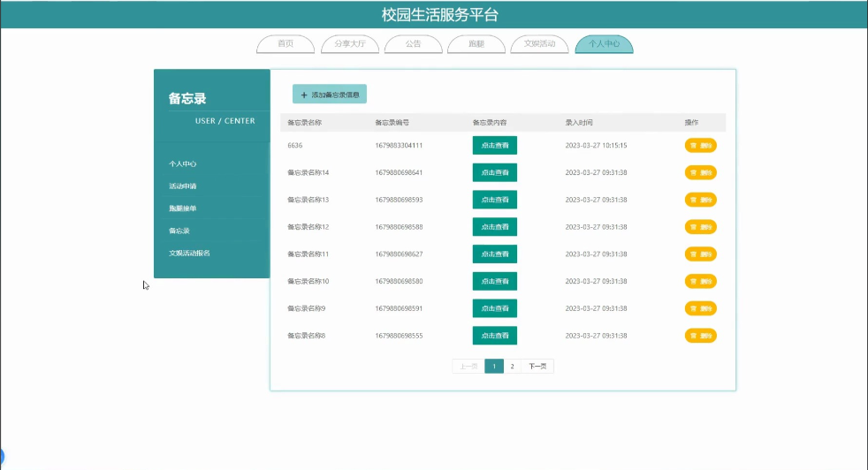View content of 备忘录名称10
Viewport: 868px width, 470px height.
coord(494,281)
